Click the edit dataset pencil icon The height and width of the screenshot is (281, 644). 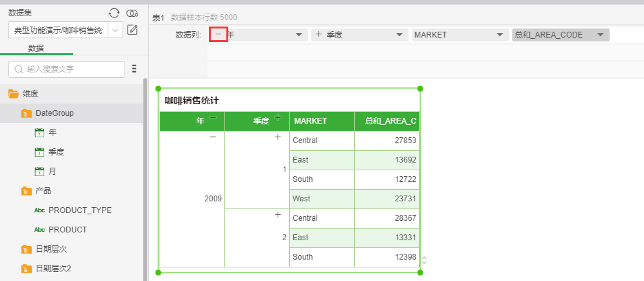coord(132,30)
